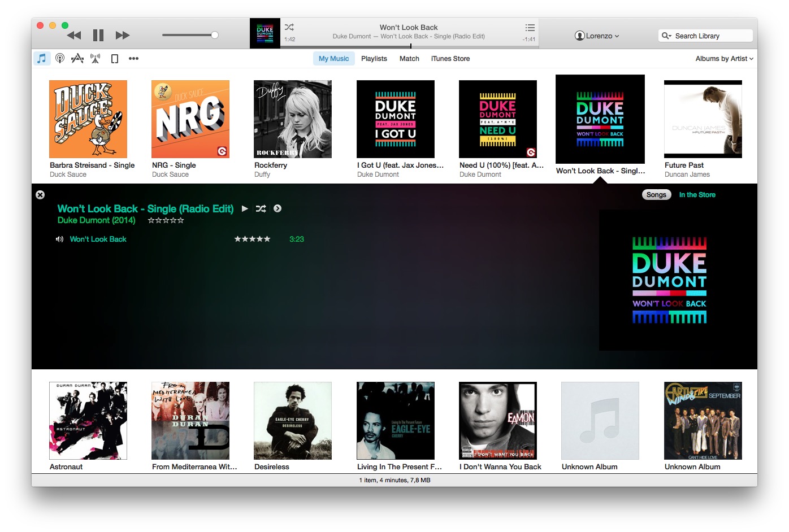This screenshot has width=789, height=532.
Task: Toggle shuffle in the now playing bar
Action: 289,27
